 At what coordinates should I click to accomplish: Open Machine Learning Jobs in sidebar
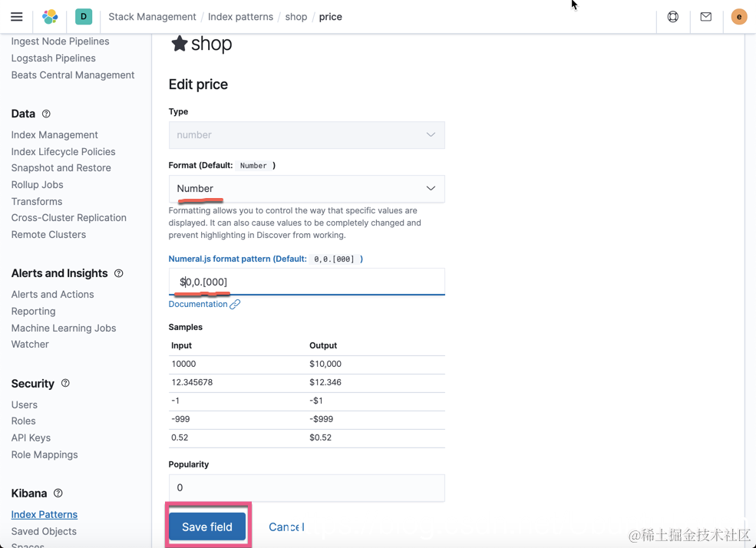pos(64,328)
